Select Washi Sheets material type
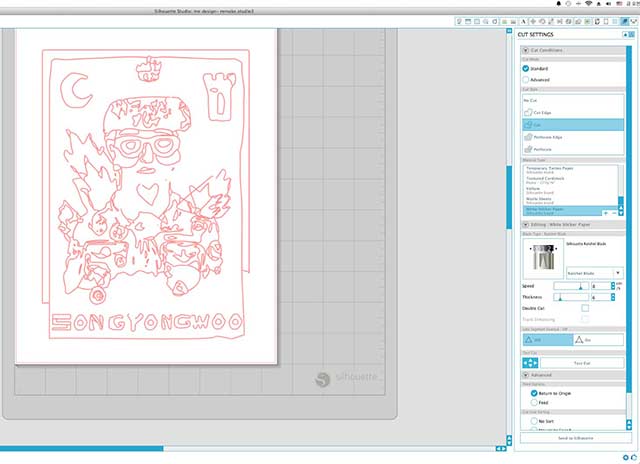 click(x=571, y=200)
